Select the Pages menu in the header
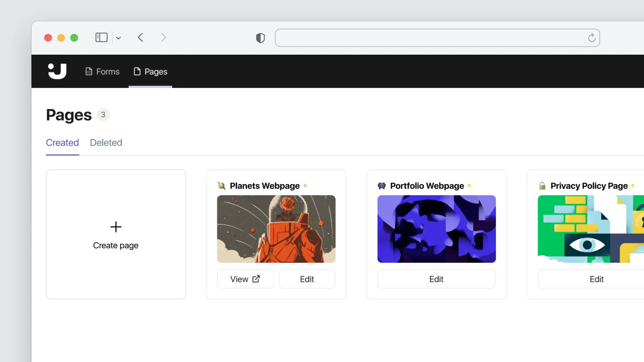 coord(150,72)
